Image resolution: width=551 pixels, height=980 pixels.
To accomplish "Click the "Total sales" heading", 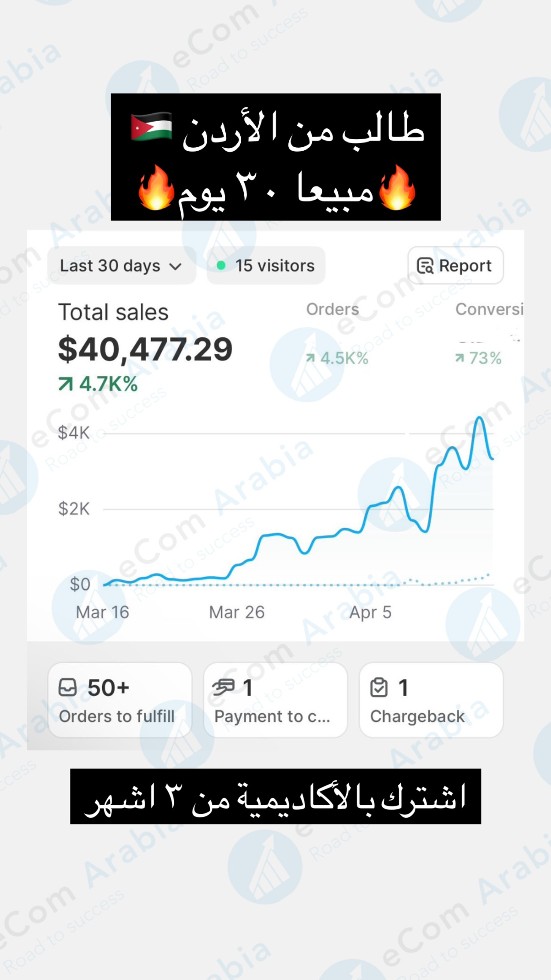I will (x=113, y=312).
